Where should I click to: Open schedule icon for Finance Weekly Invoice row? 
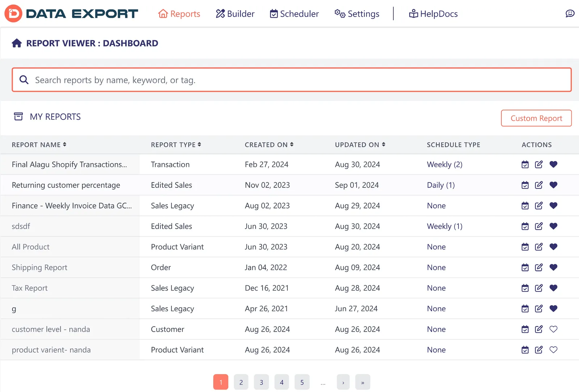525,206
